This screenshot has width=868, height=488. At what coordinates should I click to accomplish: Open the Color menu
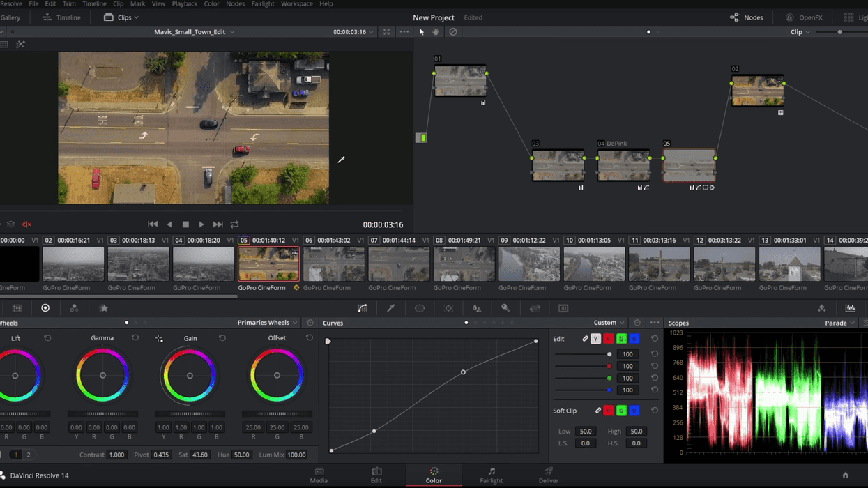click(x=212, y=4)
